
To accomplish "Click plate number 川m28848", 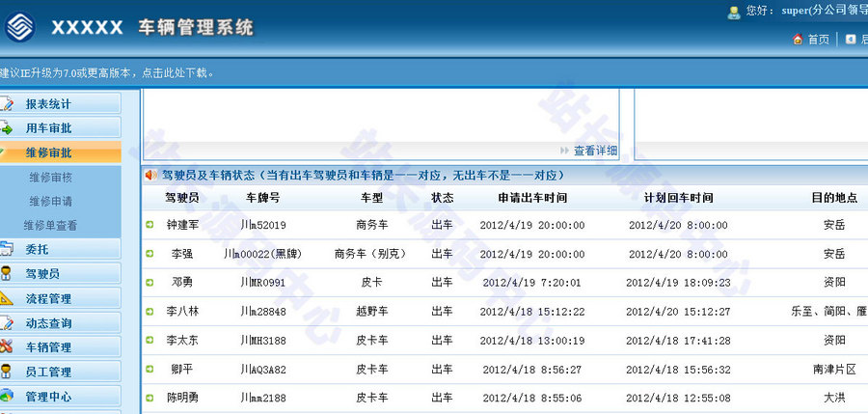I will (x=263, y=312).
